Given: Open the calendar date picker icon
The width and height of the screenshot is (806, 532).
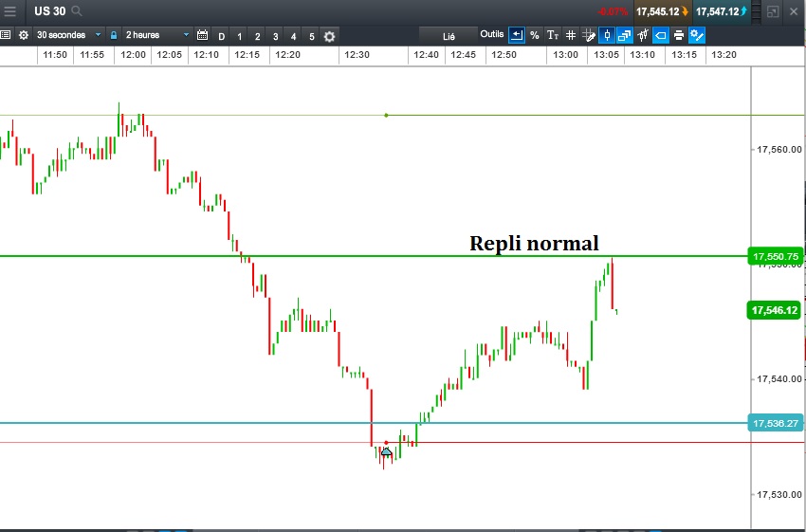Looking at the screenshot, I should [x=203, y=35].
